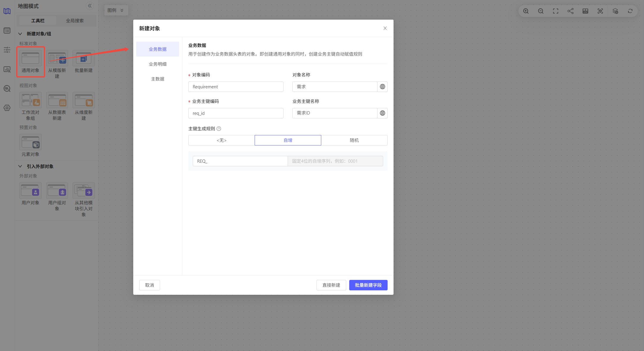
Task: Click the refresh icon on canvas toolbar
Action: tap(630, 11)
